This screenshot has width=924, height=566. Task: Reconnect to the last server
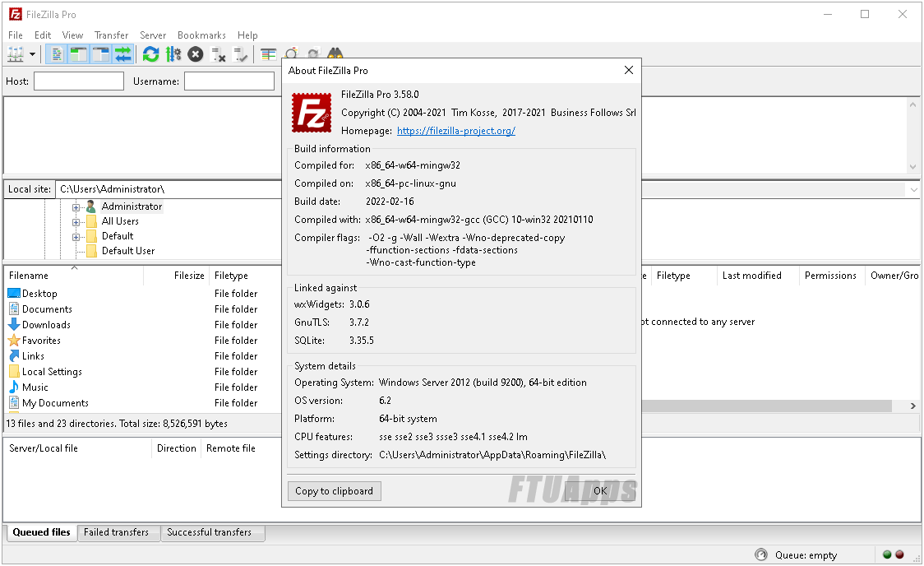[240, 55]
